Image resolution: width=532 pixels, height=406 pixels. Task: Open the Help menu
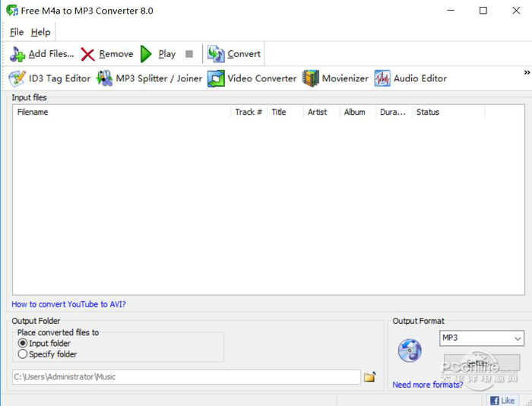(41, 32)
